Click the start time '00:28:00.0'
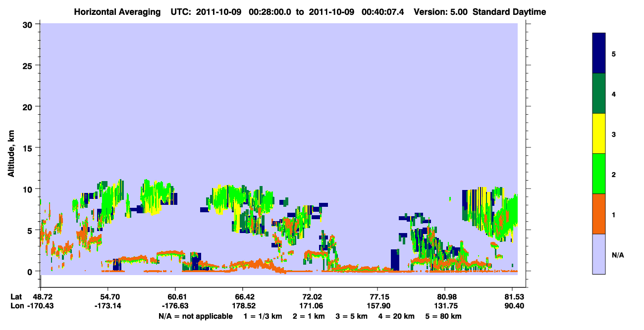This screenshot has height=330, width=644. coord(269,12)
